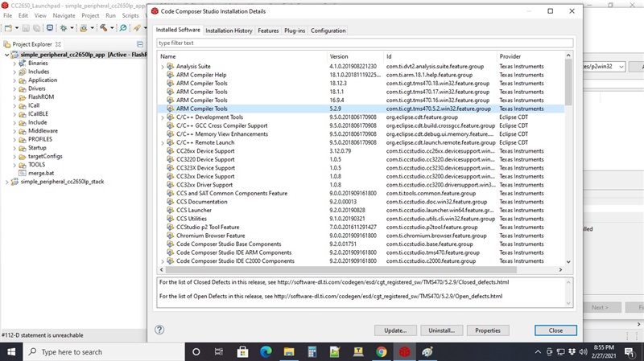Open the Debug dropdown arrow

(72, 28)
